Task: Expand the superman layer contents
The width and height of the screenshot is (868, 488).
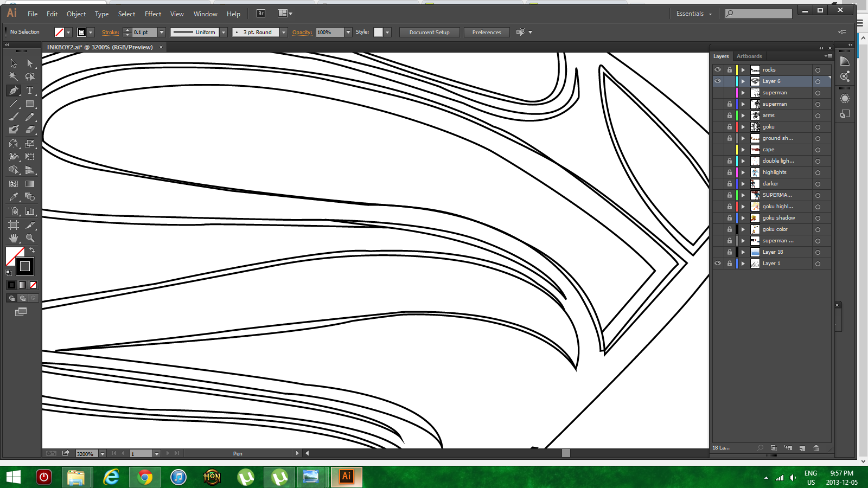Action: point(742,92)
